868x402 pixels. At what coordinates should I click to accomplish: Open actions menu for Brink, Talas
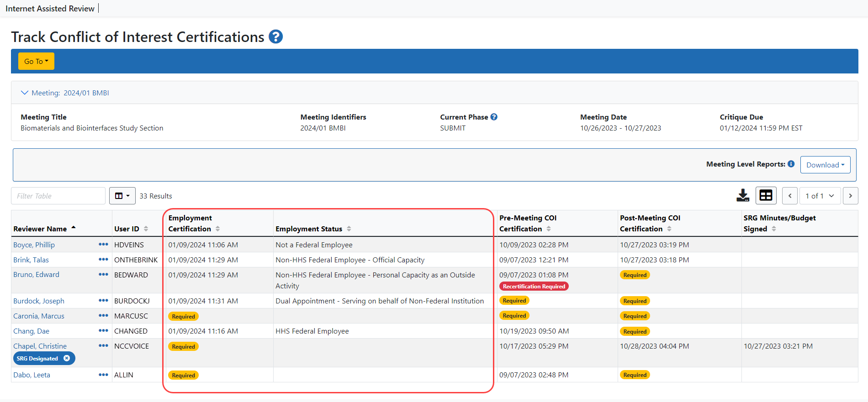(x=103, y=260)
